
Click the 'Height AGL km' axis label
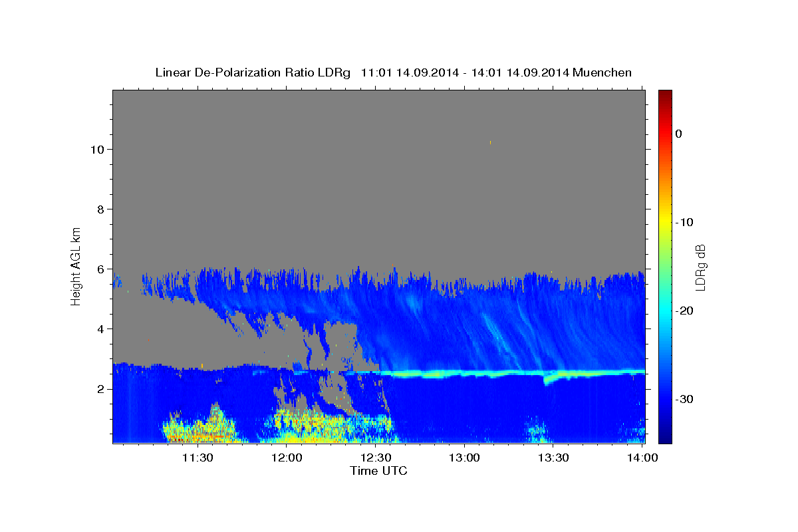pyautogui.click(x=76, y=265)
